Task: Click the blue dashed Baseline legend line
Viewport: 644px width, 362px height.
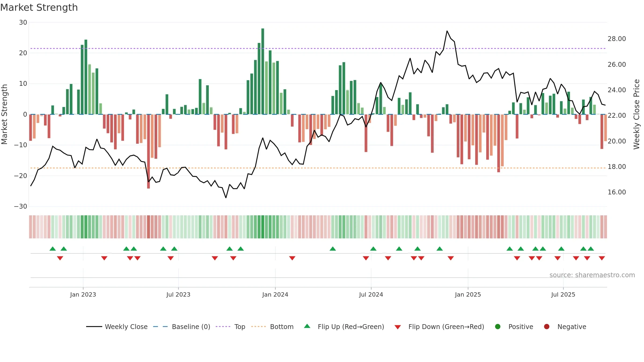Action: click(x=160, y=327)
